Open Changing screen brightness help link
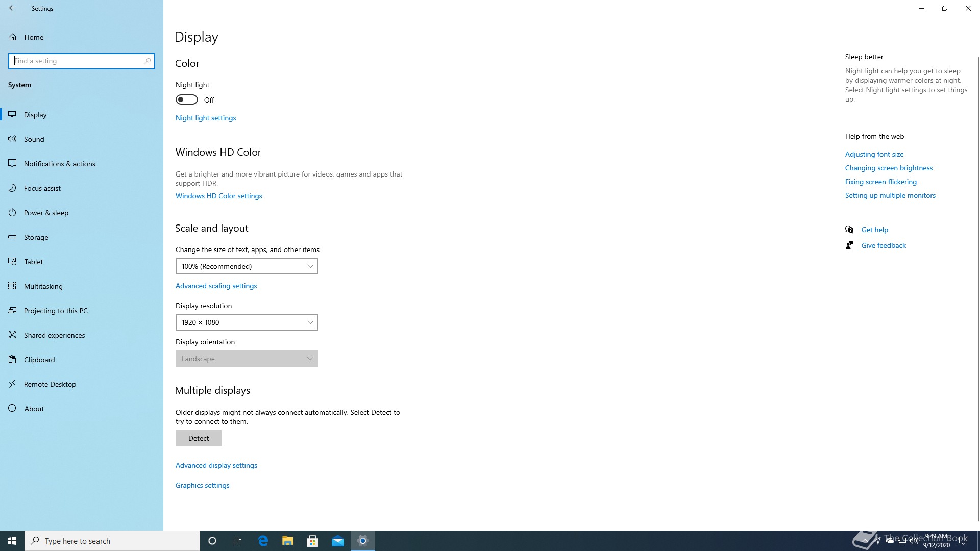The image size is (980, 551). point(889,168)
